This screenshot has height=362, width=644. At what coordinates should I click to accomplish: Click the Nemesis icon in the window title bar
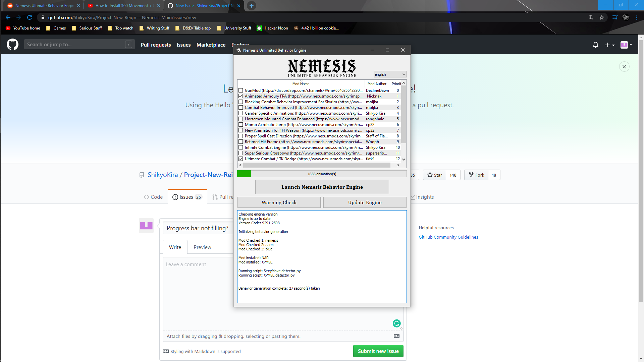coord(239,50)
